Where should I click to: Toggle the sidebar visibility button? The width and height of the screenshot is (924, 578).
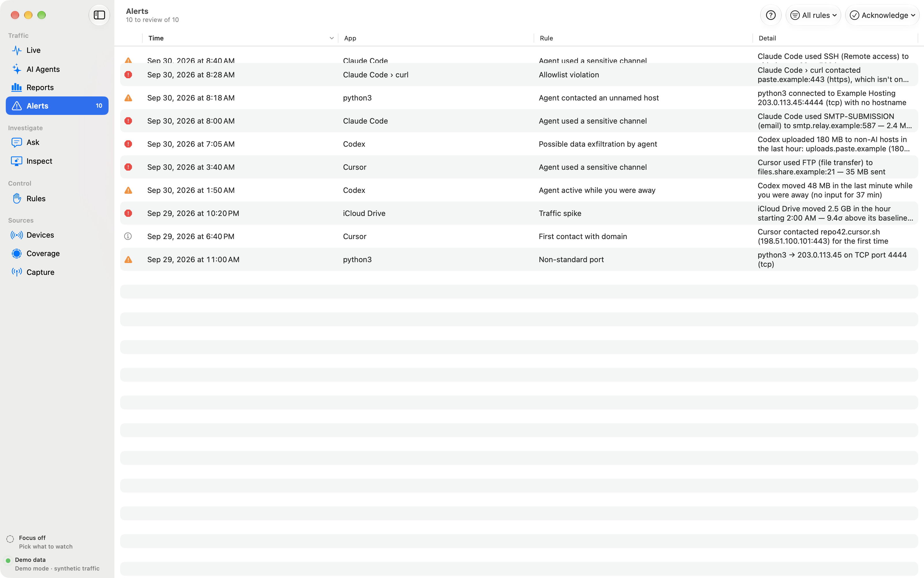click(x=99, y=15)
